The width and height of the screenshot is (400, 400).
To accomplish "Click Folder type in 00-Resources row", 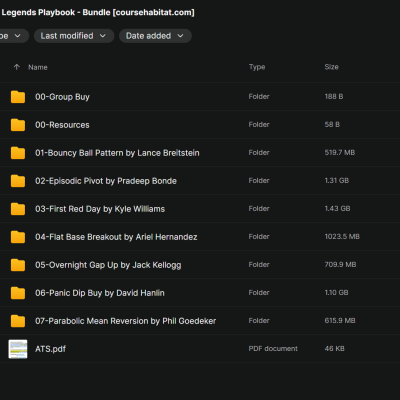I will click(259, 124).
